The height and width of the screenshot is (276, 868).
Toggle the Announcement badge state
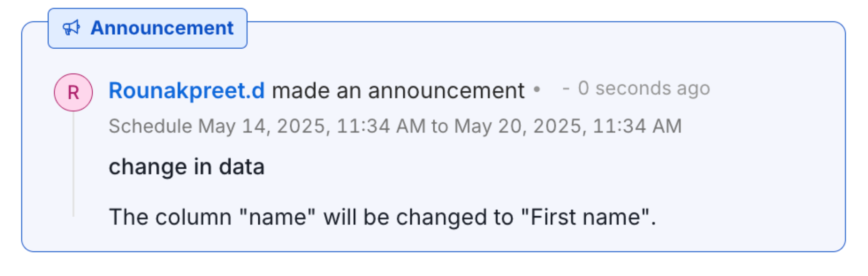147,29
